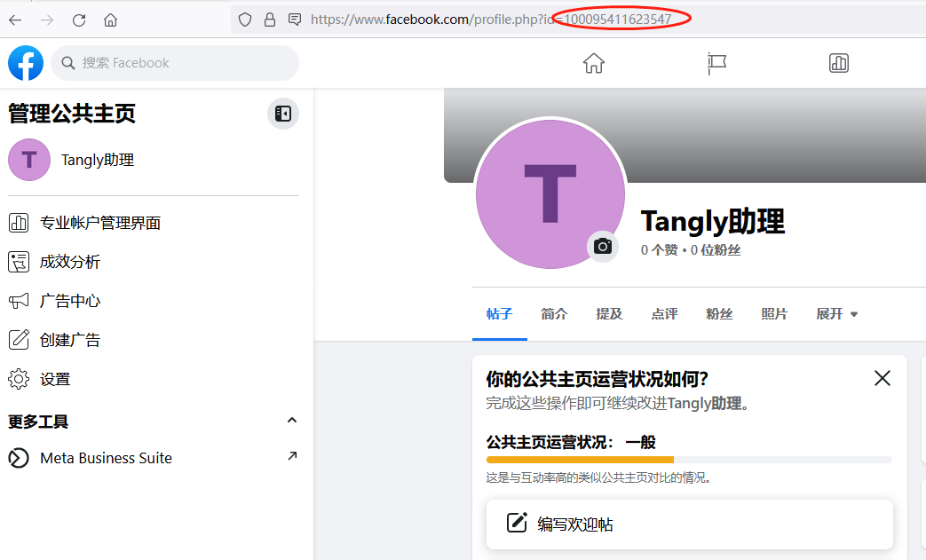Go to Facebook home feed icon
The height and width of the screenshot is (560, 926).
pos(594,63)
